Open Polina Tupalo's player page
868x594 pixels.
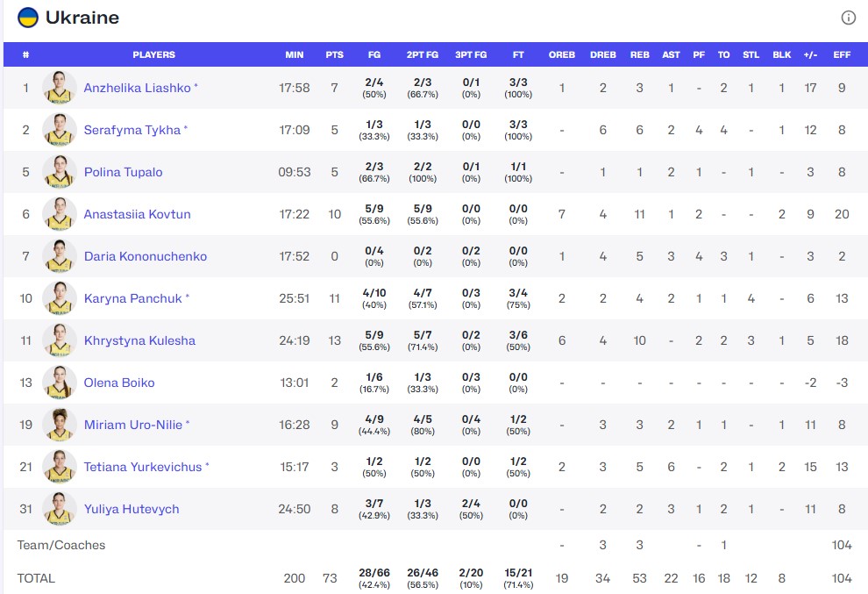pyautogui.click(x=123, y=172)
